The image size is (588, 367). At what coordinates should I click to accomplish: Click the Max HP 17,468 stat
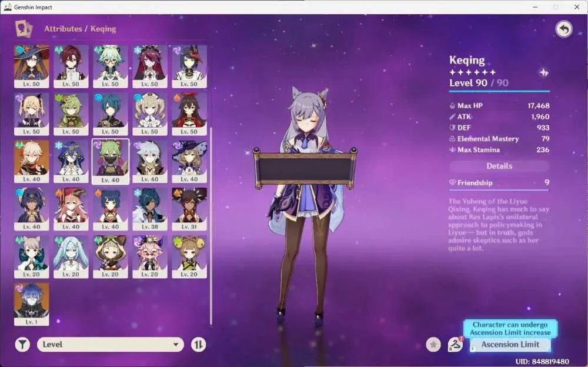tap(499, 106)
